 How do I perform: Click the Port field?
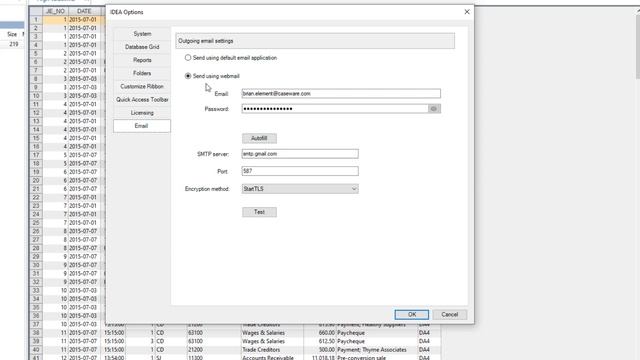point(300,171)
